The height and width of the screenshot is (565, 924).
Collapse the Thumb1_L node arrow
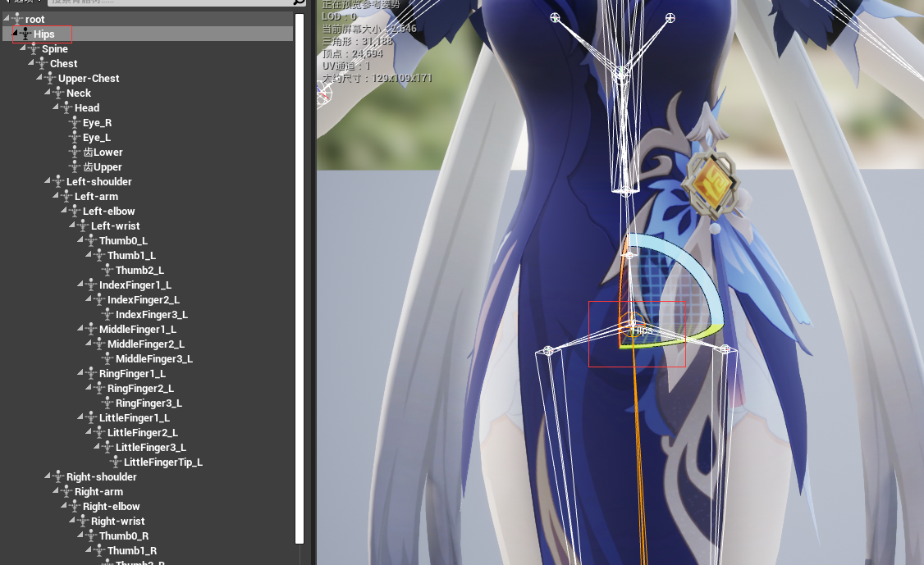point(89,254)
